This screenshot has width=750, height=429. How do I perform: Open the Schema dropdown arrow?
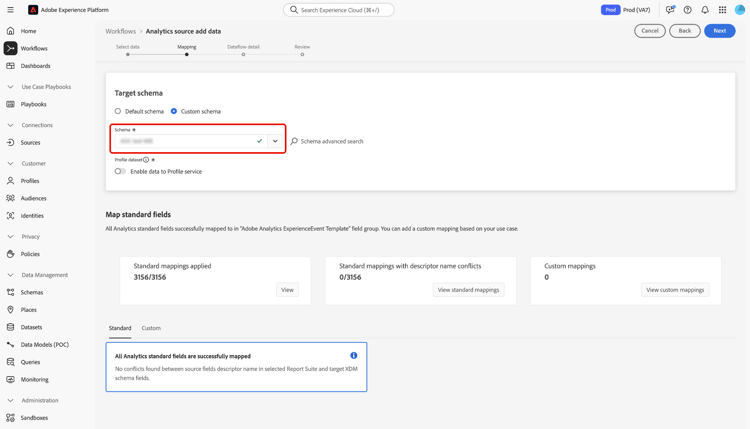[275, 141]
